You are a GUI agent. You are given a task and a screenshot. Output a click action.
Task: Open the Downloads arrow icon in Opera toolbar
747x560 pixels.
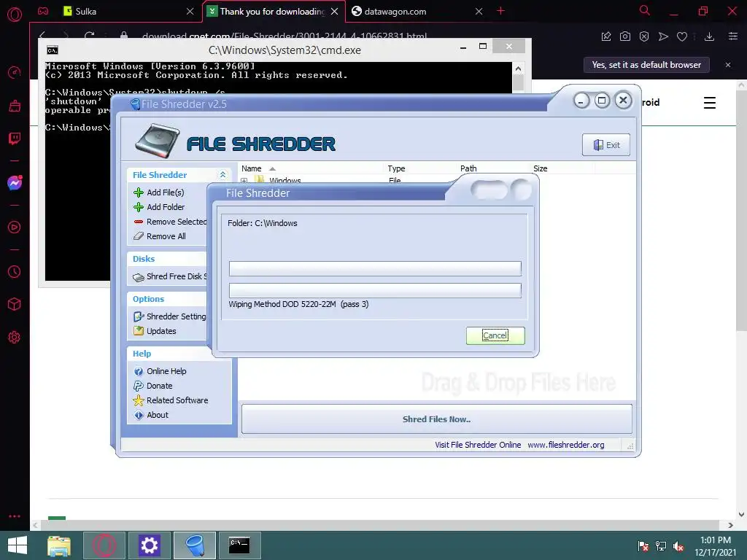tap(709, 36)
